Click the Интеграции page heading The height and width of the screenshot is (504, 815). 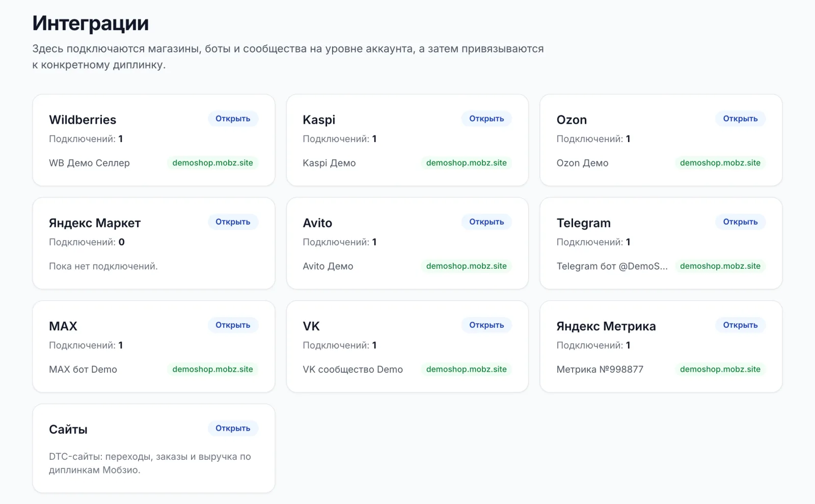click(x=91, y=23)
